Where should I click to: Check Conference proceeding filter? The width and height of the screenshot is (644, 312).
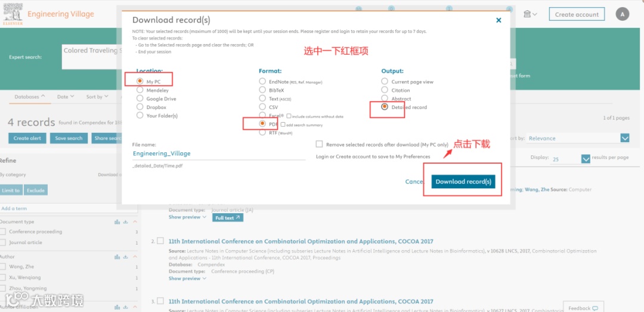[4, 232]
